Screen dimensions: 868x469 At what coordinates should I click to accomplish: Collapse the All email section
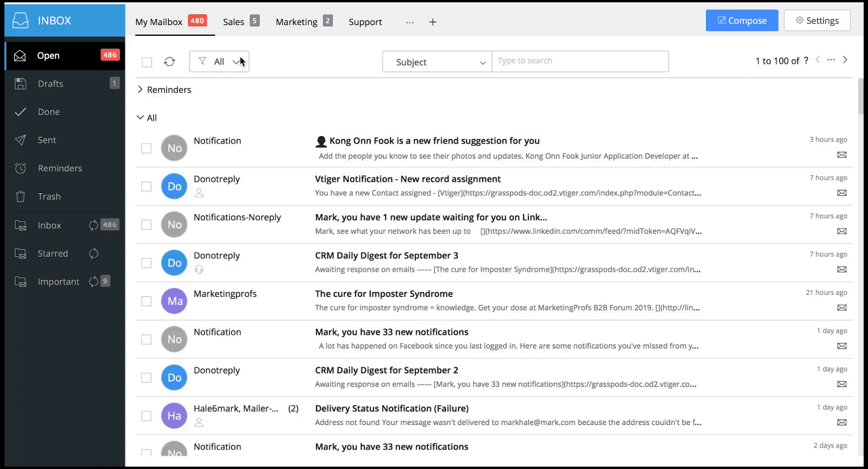pos(139,117)
